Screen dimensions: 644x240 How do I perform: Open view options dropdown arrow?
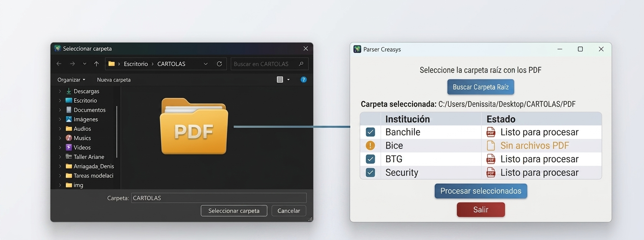click(x=288, y=80)
